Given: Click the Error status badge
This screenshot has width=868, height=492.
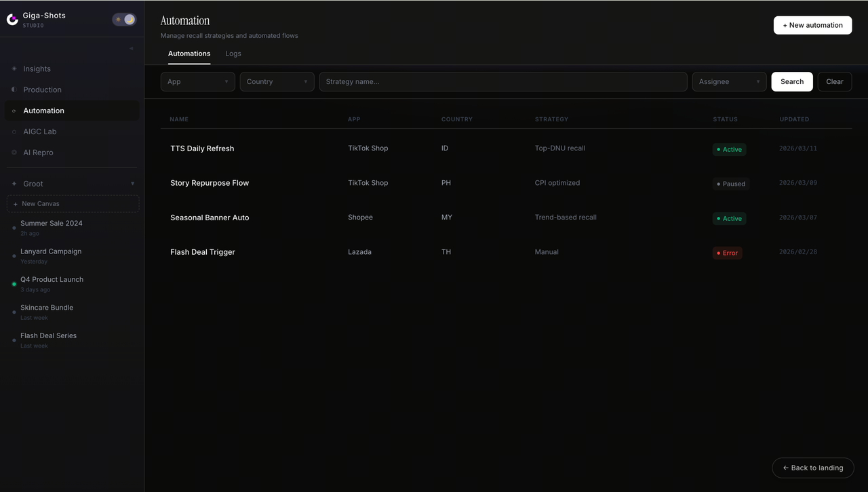Looking at the screenshot, I should [727, 253].
